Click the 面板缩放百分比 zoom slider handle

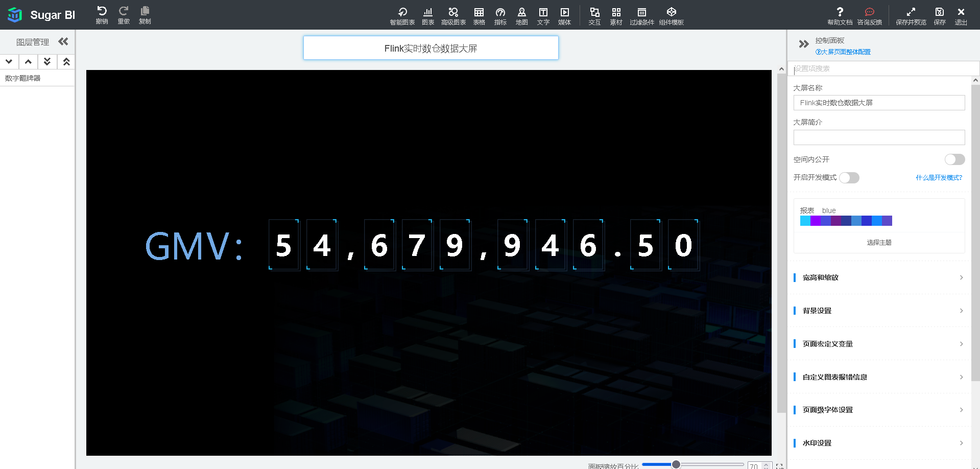pyautogui.click(x=676, y=464)
